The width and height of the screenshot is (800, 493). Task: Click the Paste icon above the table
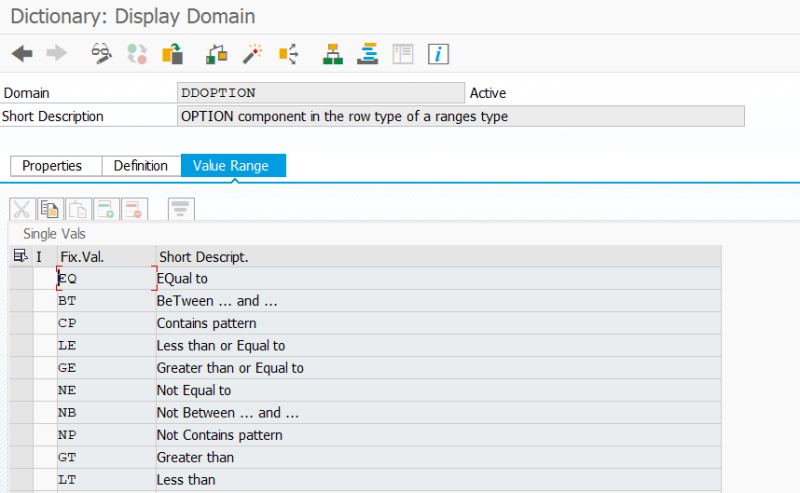(x=78, y=209)
